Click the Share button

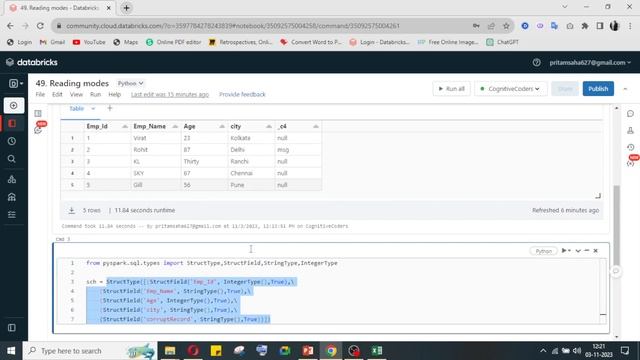[565, 89]
